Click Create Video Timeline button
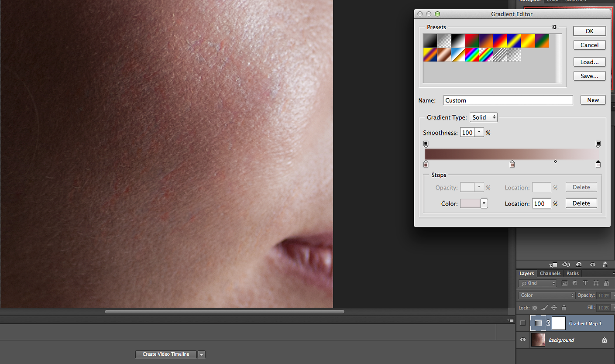Screen dimensions: 615x364 click(x=166, y=354)
